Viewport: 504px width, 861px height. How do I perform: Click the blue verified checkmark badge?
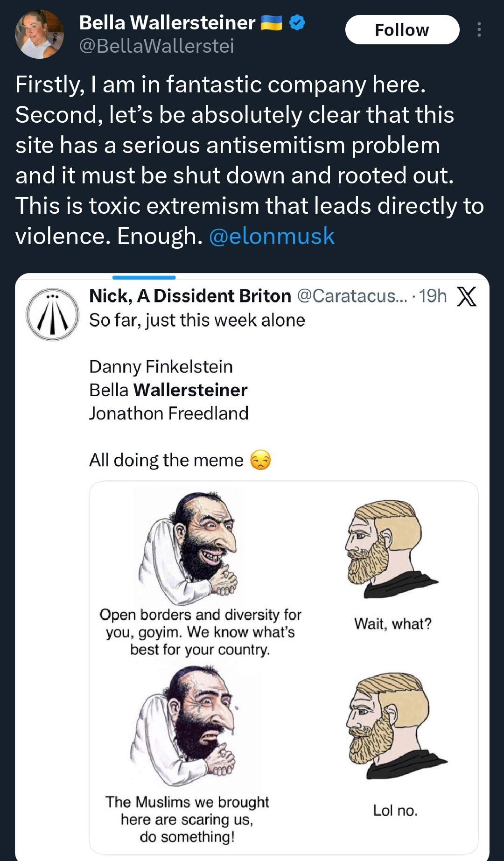click(x=297, y=22)
